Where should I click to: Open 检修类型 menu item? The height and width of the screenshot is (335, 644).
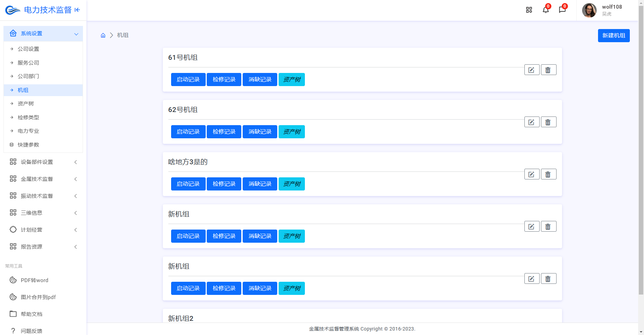pyautogui.click(x=43, y=117)
